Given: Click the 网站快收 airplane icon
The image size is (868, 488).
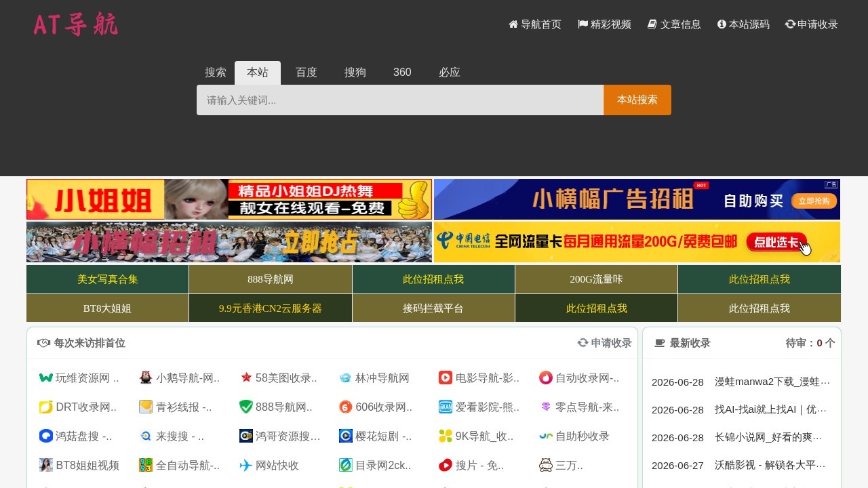Looking at the screenshot, I should (x=246, y=466).
